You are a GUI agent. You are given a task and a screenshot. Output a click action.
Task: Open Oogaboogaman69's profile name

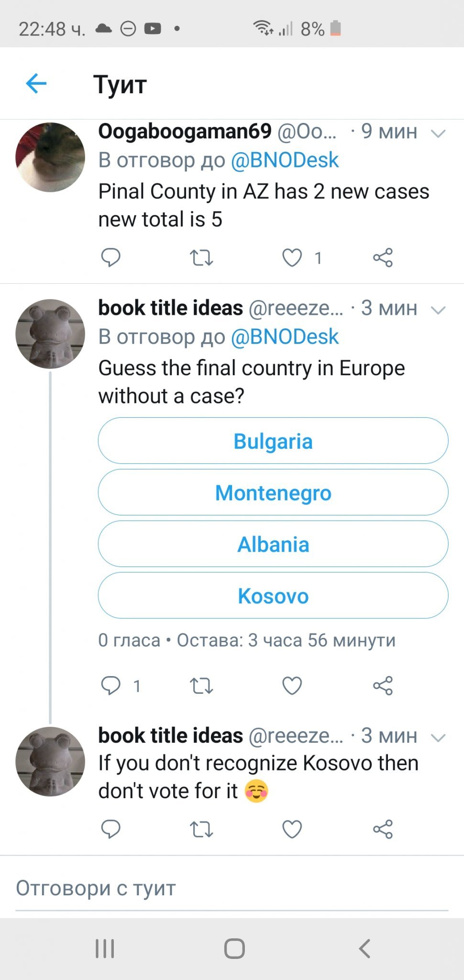(x=185, y=131)
